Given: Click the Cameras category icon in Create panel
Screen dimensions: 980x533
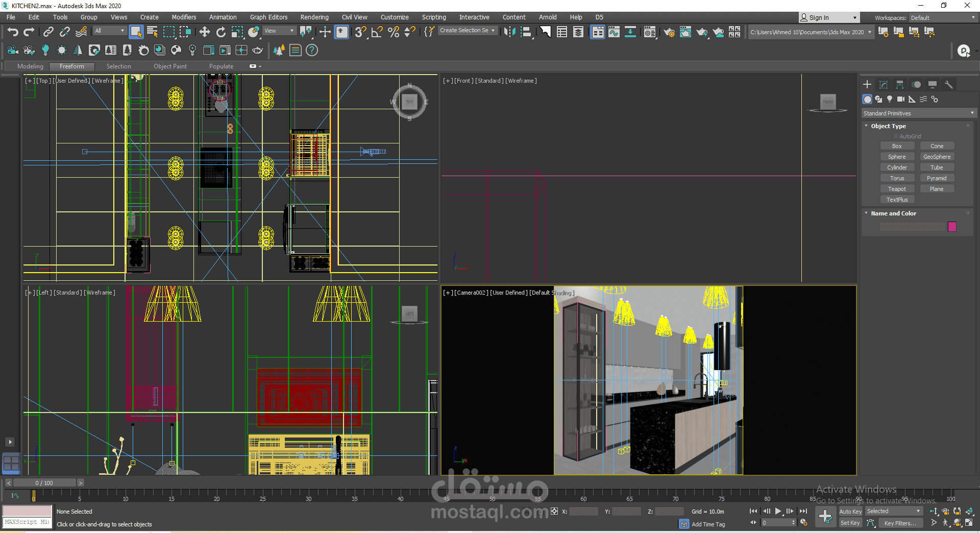Looking at the screenshot, I should pos(901,99).
